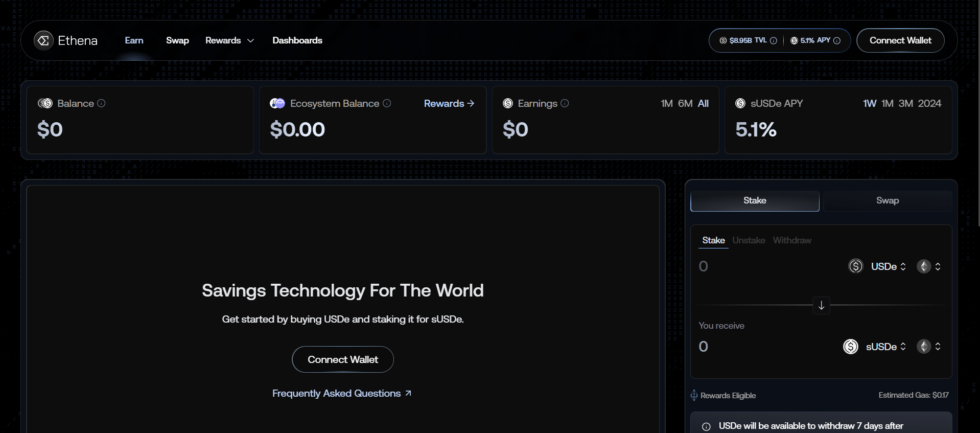Open the Dashboards navigation item
The height and width of the screenshot is (433, 980).
coord(297,40)
